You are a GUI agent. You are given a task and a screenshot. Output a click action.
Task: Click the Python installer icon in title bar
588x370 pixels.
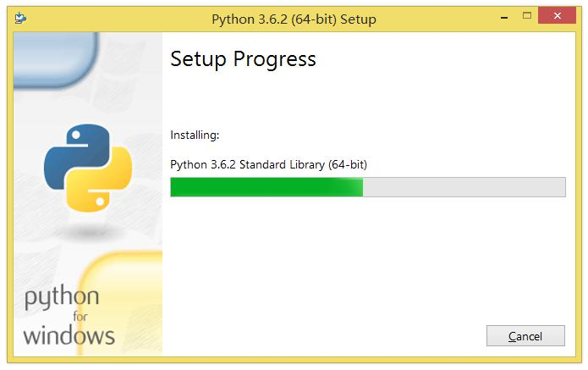20,19
